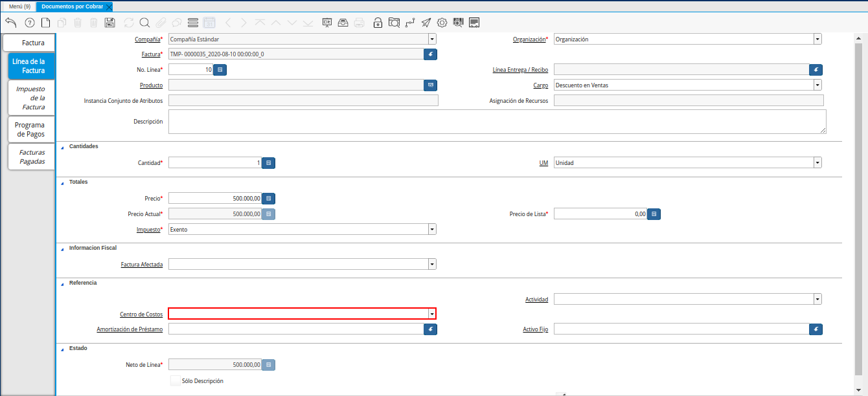Screen dimensions: 868x396
Task: Collapse the Referencia section
Action: 62,283
